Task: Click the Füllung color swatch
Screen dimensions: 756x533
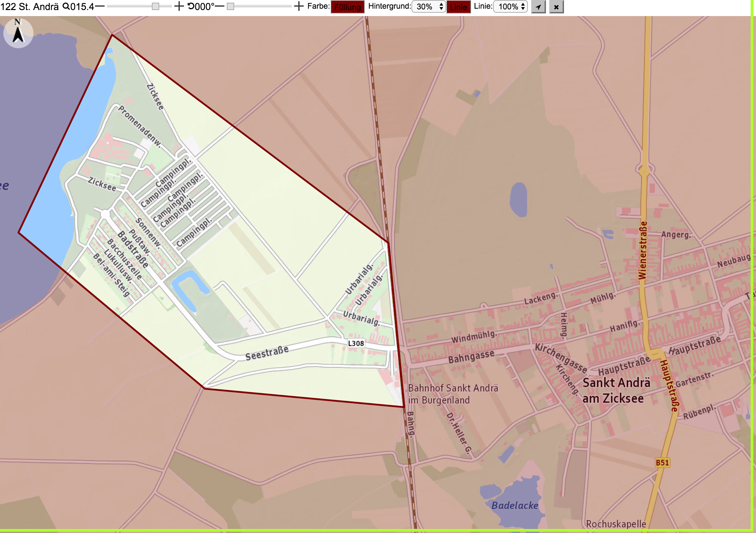Action: coord(348,7)
